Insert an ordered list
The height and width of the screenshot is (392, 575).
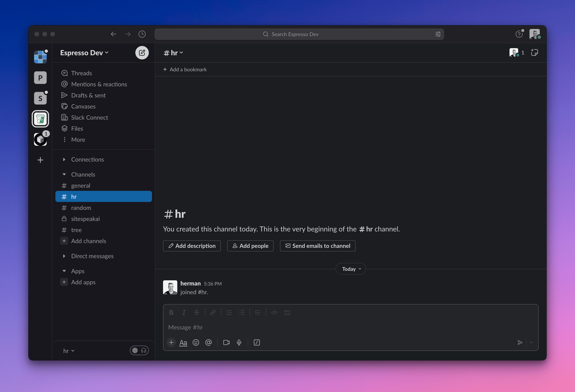[x=229, y=312]
